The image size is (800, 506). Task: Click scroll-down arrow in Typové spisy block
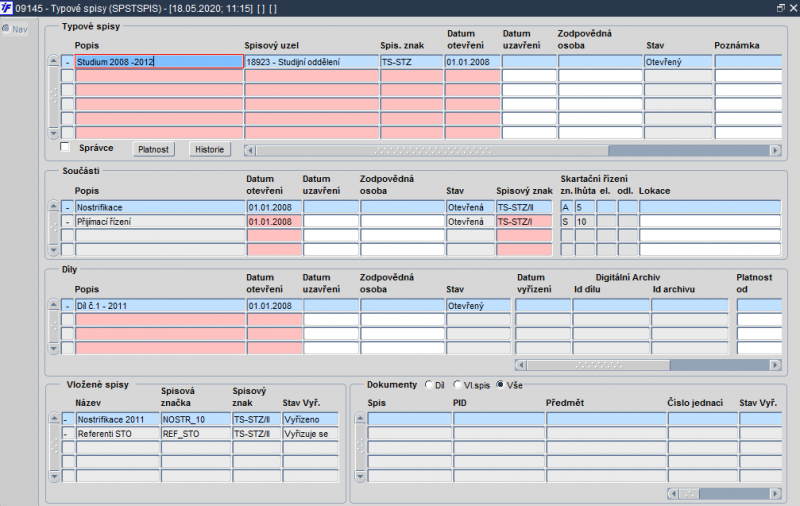(x=54, y=134)
